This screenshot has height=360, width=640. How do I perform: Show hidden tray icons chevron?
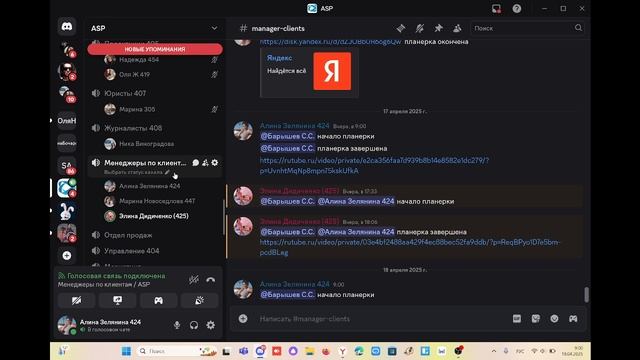click(x=494, y=351)
